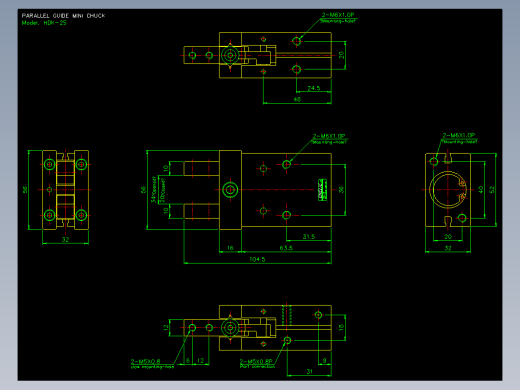Pick the 16 dimension text
The width and height of the screenshot is (520, 390).
tap(230, 248)
